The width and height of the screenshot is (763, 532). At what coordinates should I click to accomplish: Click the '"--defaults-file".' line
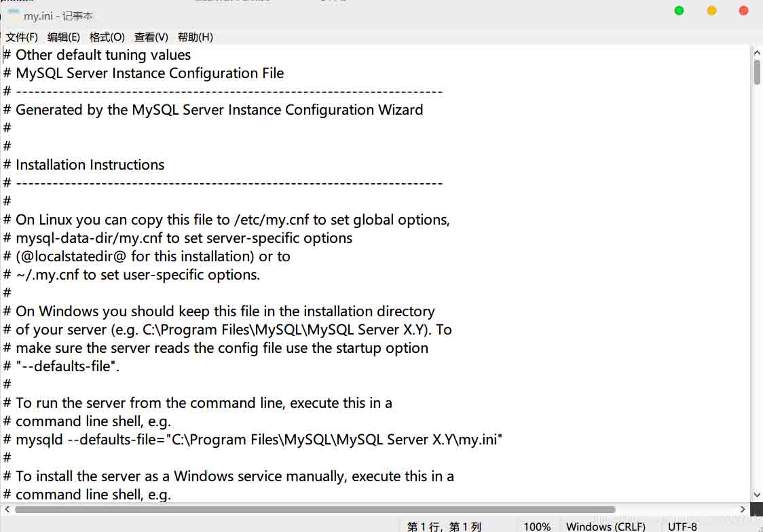click(61, 366)
